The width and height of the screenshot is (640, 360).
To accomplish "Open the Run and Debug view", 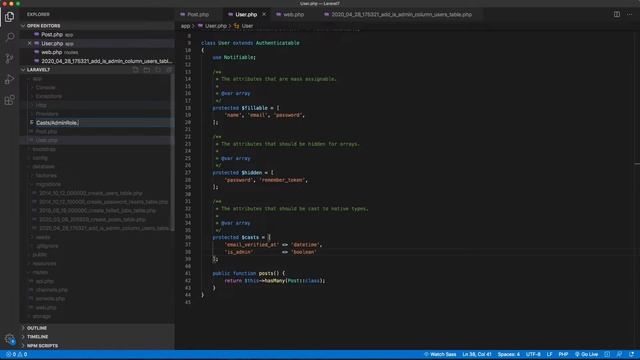I will click(9, 79).
